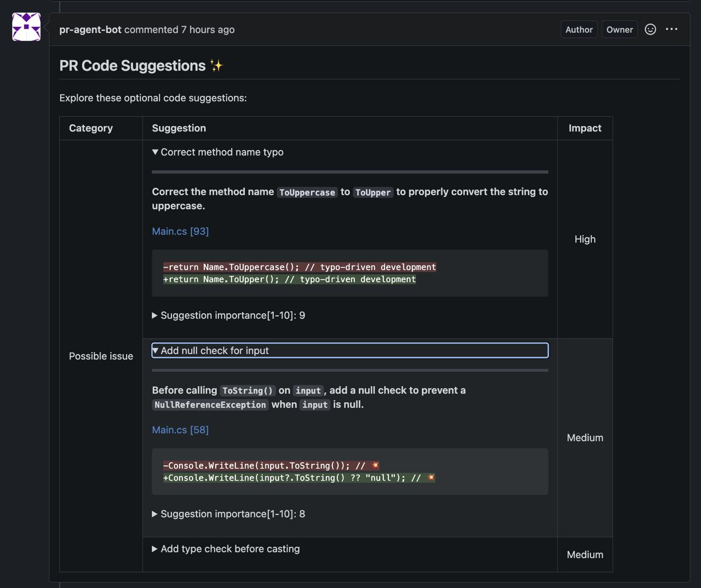Click the "Possible issue" category cell
Image resolution: width=701 pixels, height=588 pixels.
101,356
